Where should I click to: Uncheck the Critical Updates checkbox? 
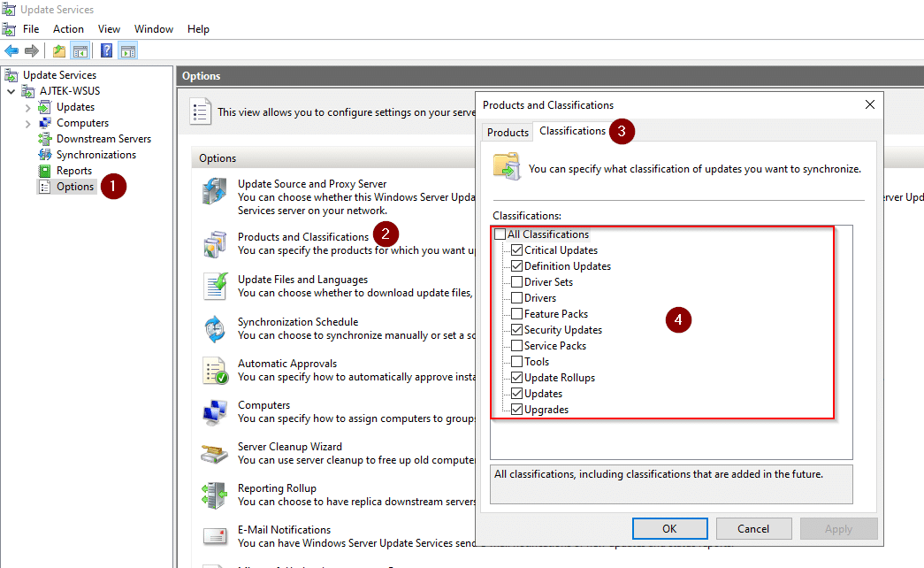pyautogui.click(x=516, y=250)
